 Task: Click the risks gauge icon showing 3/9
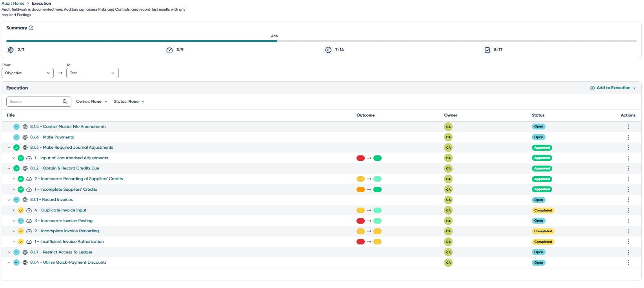click(169, 50)
